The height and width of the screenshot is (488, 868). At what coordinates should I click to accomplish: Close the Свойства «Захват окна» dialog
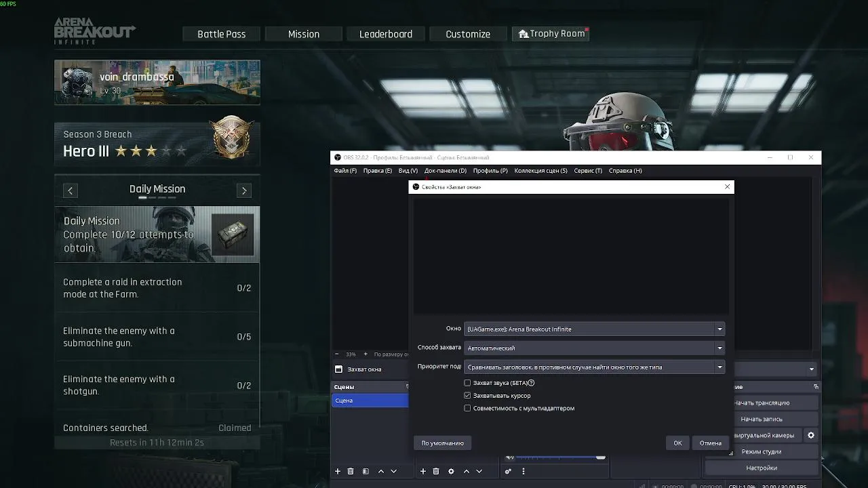pyautogui.click(x=727, y=186)
